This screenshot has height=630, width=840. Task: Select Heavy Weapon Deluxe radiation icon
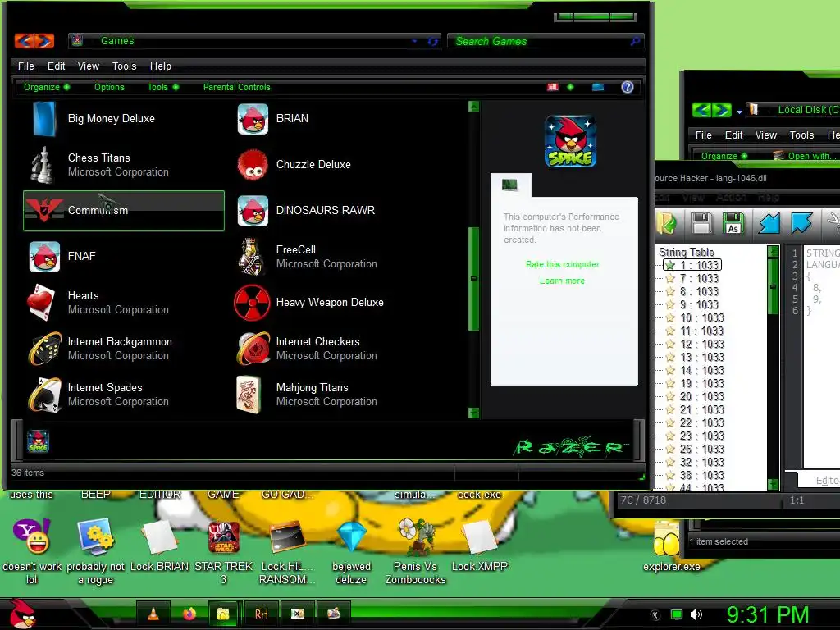coord(252,303)
